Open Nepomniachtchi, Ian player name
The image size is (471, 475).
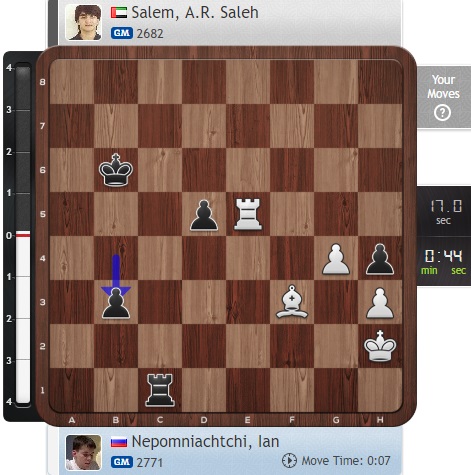click(205, 442)
